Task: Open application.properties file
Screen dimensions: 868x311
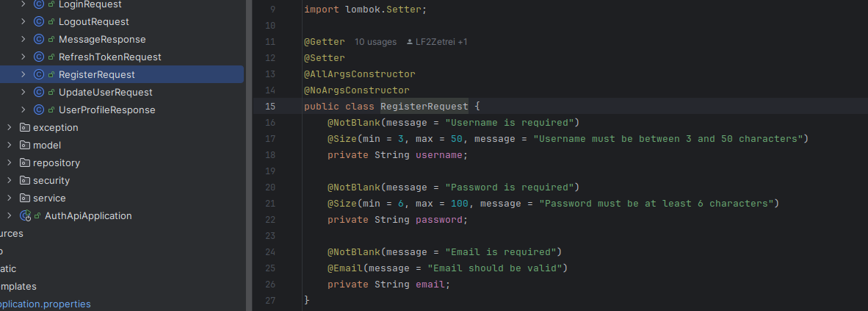Action: [44, 304]
